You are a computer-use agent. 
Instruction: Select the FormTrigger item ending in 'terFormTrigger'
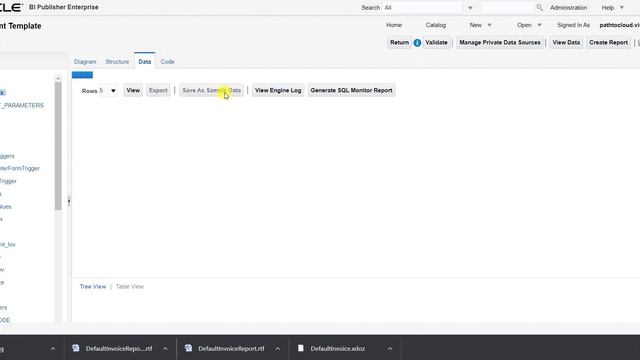point(20,168)
